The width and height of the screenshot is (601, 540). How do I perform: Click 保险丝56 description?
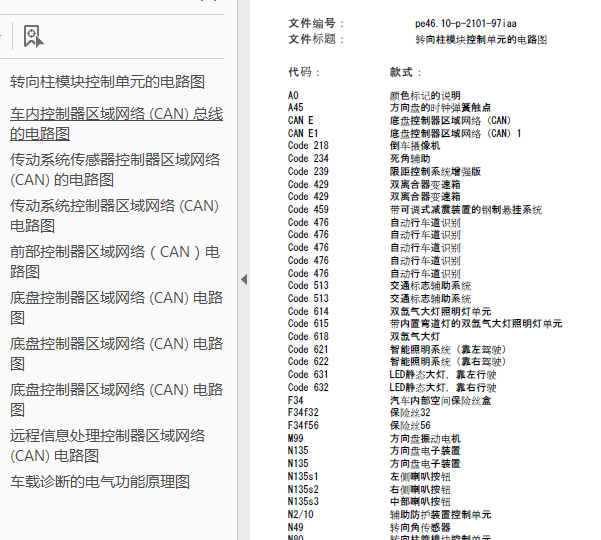pyautogui.click(x=410, y=425)
